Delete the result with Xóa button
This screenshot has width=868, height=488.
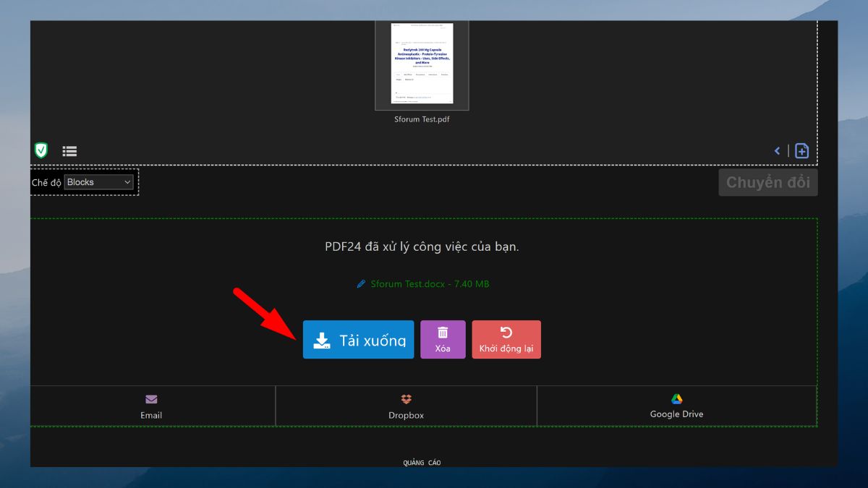pyautogui.click(x=443, y=340)
